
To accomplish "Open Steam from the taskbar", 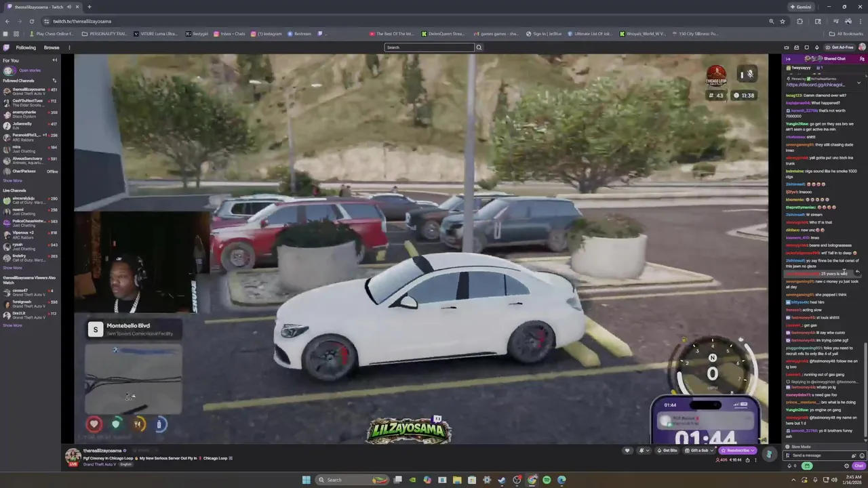I will [502, 480].
